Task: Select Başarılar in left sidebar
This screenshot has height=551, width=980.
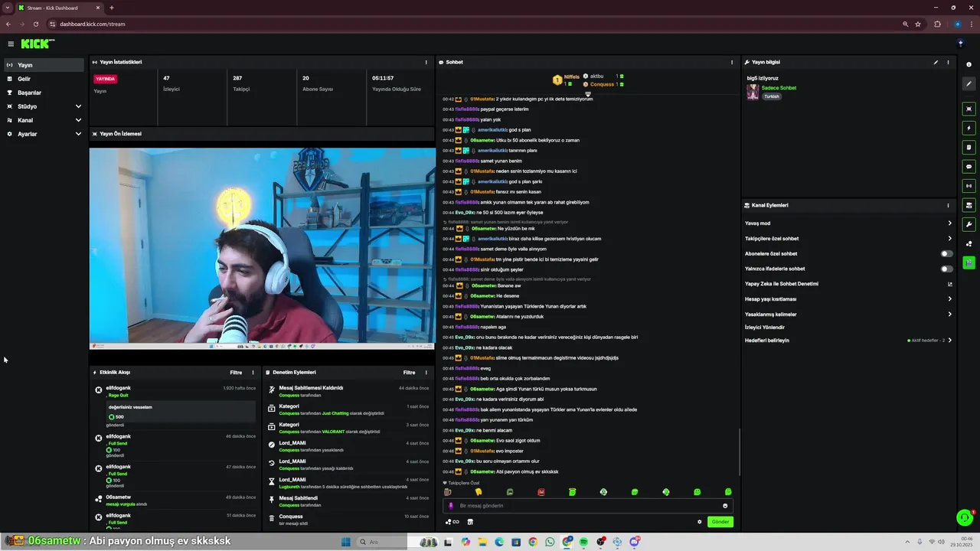Action: [44, 93]
